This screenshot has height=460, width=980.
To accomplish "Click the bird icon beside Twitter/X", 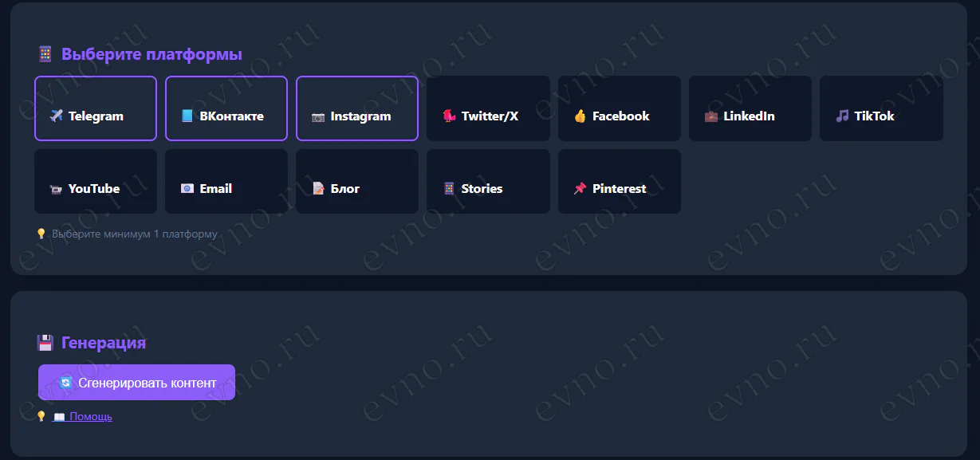I will [449, 116].
